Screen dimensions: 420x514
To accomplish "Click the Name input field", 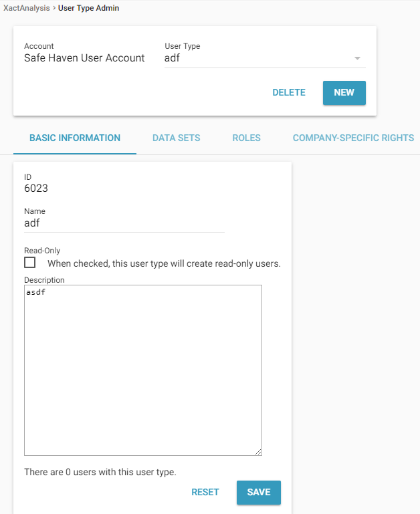I will (124, 223).
